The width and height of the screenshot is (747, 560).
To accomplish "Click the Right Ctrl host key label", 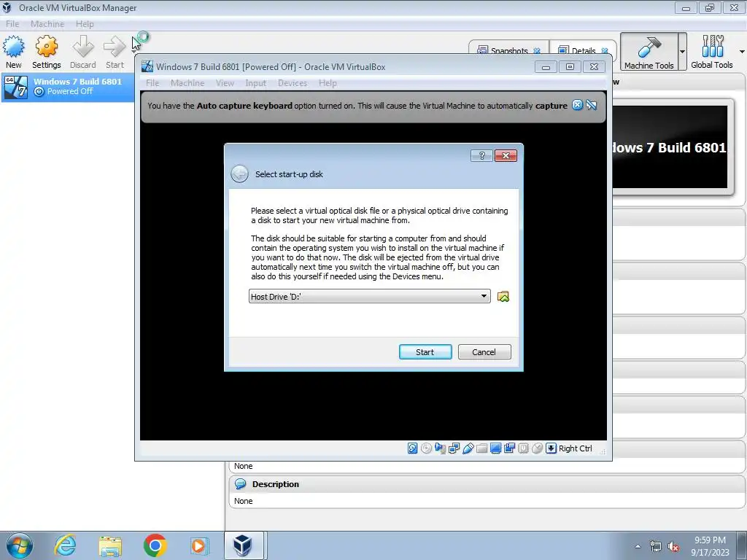I will pyautogui.click(x=575, y=448).
